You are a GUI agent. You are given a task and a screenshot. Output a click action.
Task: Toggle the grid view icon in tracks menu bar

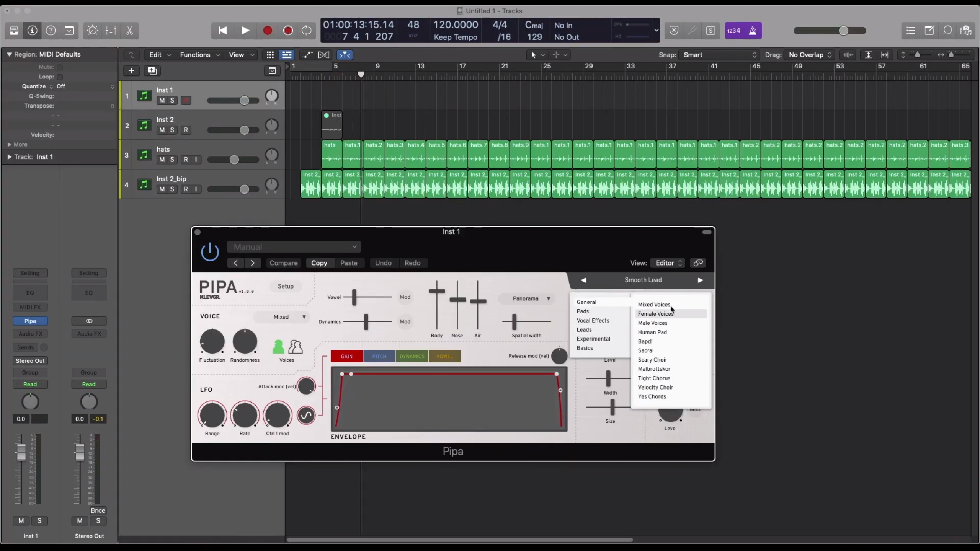270,55
